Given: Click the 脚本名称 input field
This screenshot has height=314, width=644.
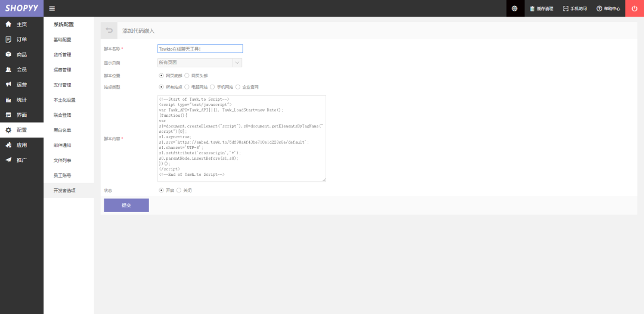Looking at the screenshot, I should click(200, 48).
